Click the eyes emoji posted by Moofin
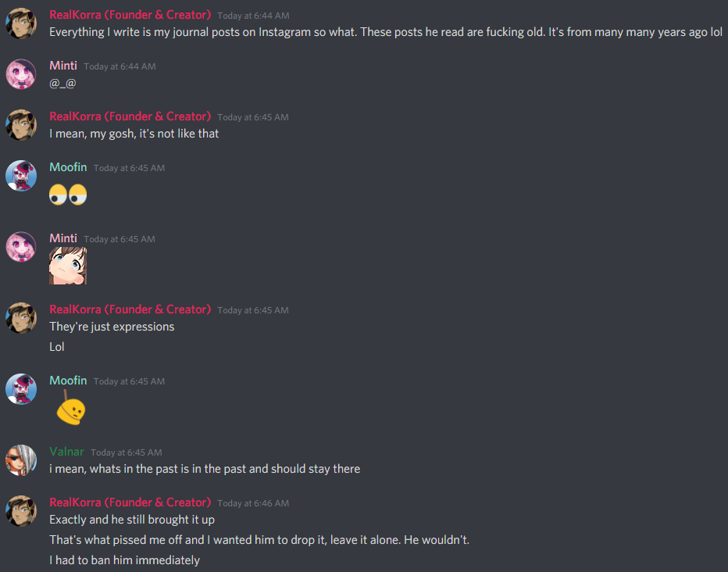 (x=68, y=195)
